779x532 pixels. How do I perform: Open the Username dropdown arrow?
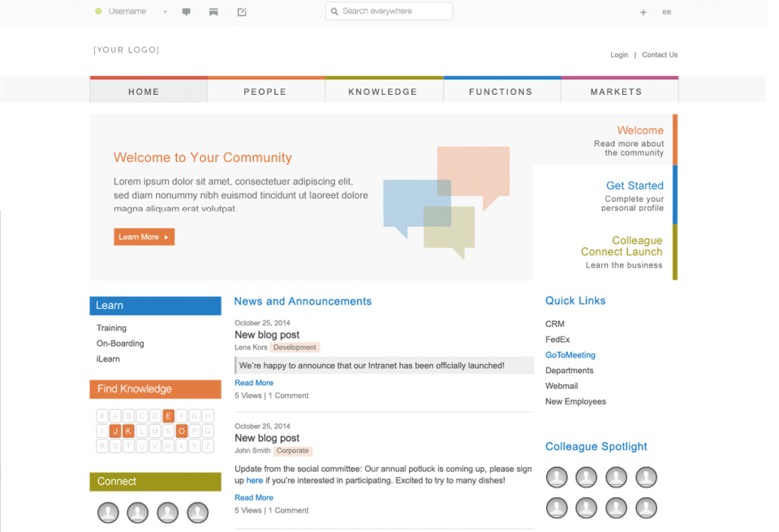(x=166, y=11)
